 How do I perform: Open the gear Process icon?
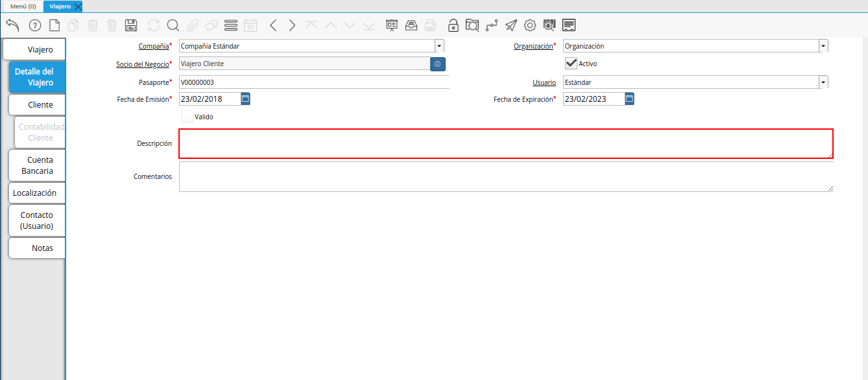[x=530, y=25]
